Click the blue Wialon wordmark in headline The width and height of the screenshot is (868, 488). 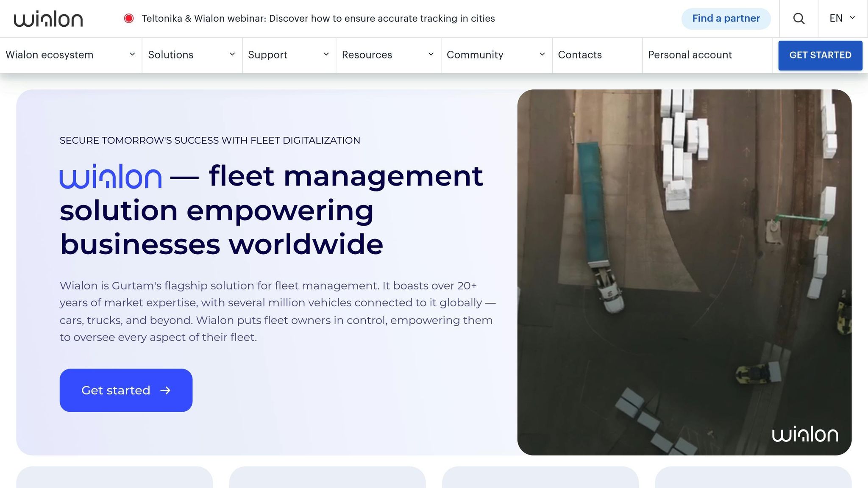pos(111,176)
